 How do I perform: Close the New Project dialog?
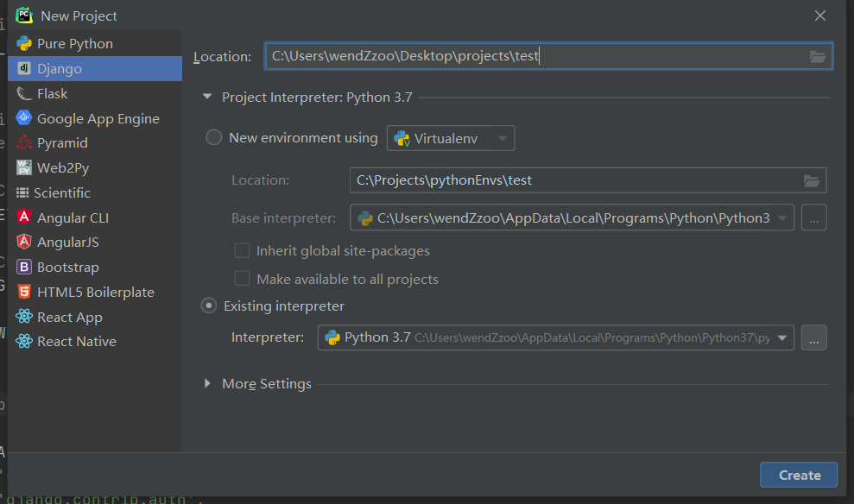(820, 16)
